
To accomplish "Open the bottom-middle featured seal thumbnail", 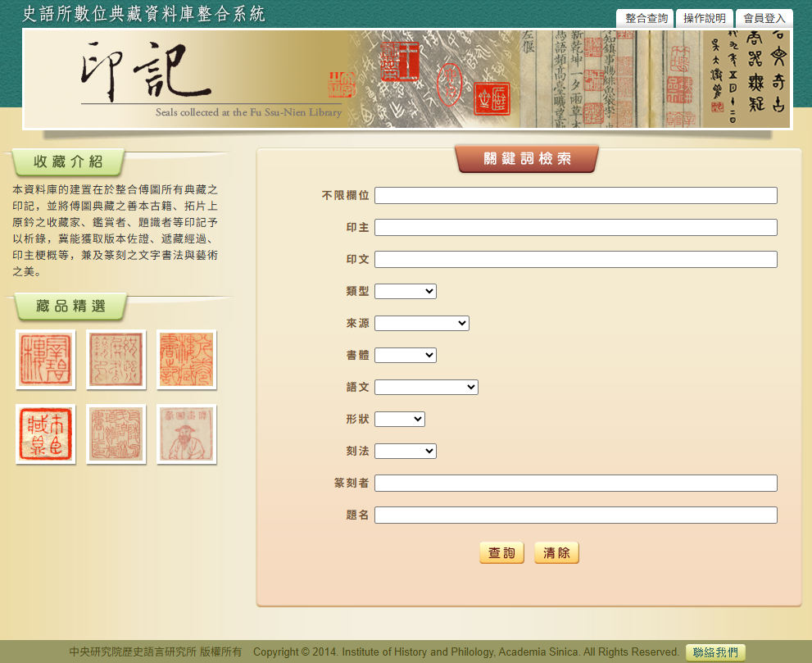I will click(116, 434).
